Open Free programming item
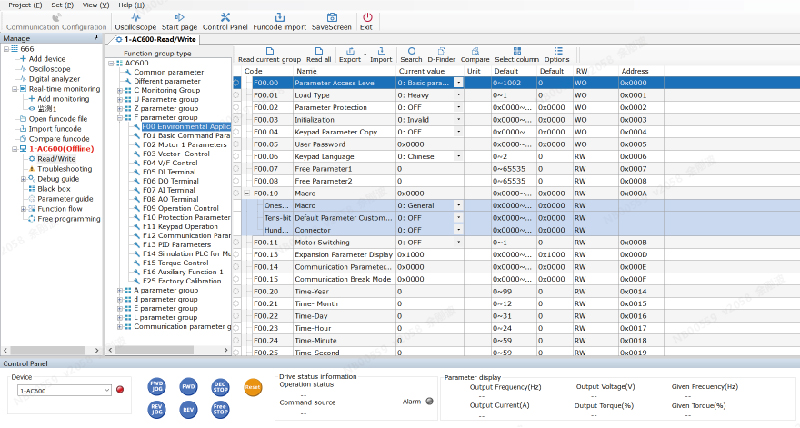Viewport: 800px width, 428px height. (x=68, y=219)
